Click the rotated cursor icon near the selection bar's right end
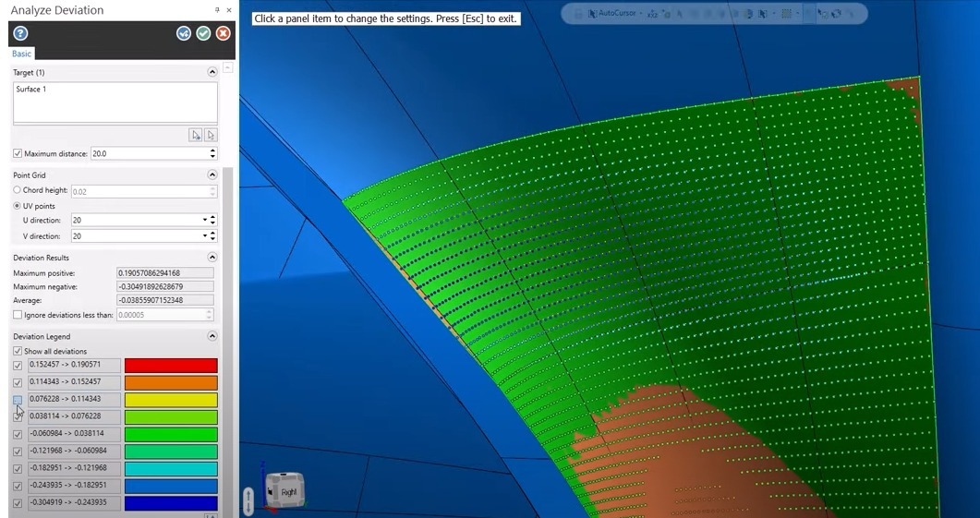Screen dimensions: 980x518 coord(837,13)
